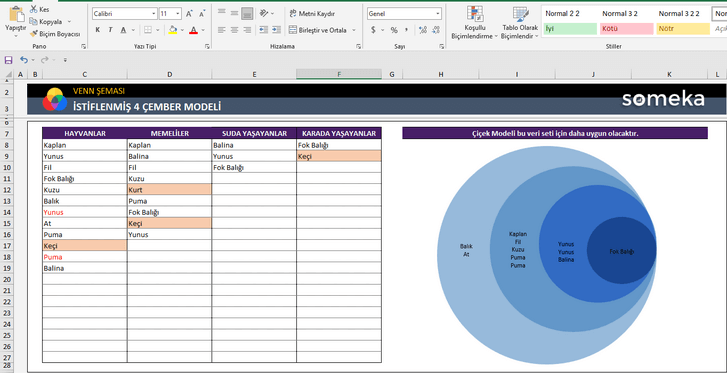
Task: Align text to middle of cell
Action: [x=235, y=13]
